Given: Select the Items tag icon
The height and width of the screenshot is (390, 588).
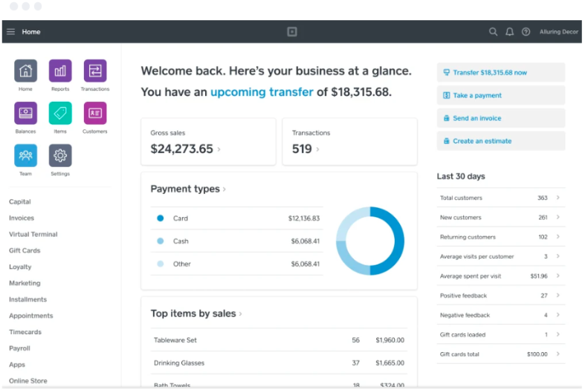Looking at the screenshot, I should click(x=60, y=114).
